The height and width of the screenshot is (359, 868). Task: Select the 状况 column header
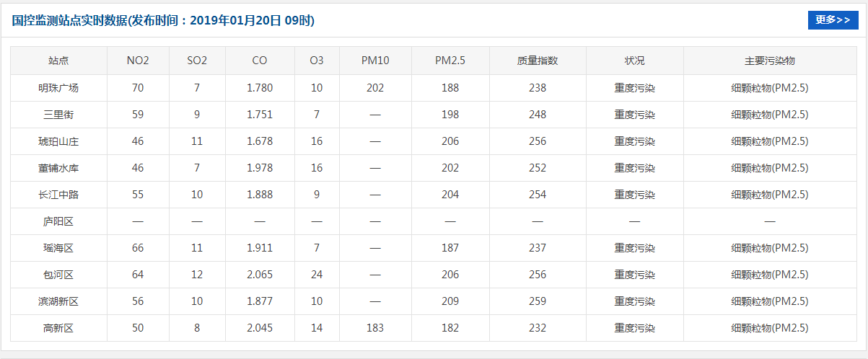(x=635, y=61)
